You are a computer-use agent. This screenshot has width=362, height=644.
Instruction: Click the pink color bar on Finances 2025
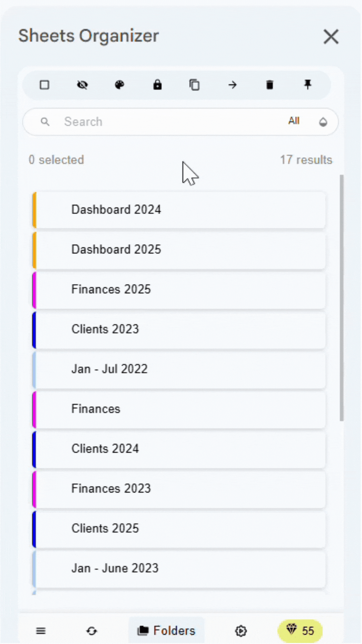(35, 289)
